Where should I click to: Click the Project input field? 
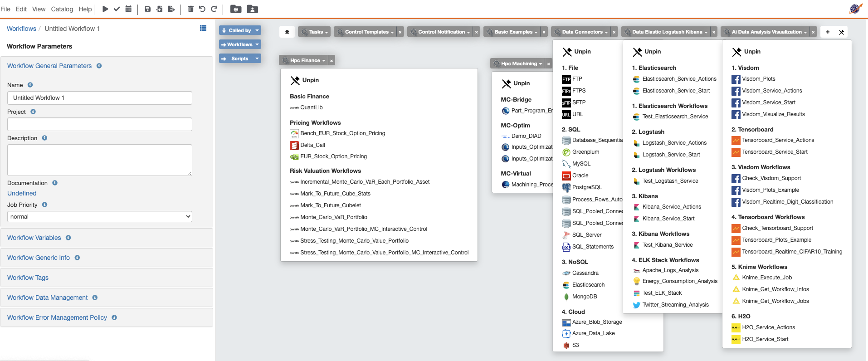(x=100, y=124)
